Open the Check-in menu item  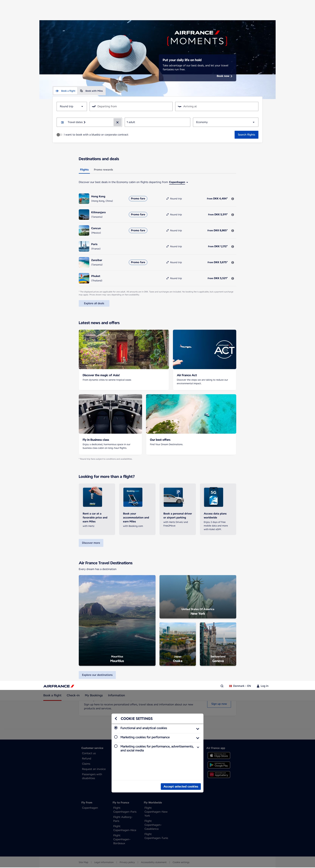[73, 696]
